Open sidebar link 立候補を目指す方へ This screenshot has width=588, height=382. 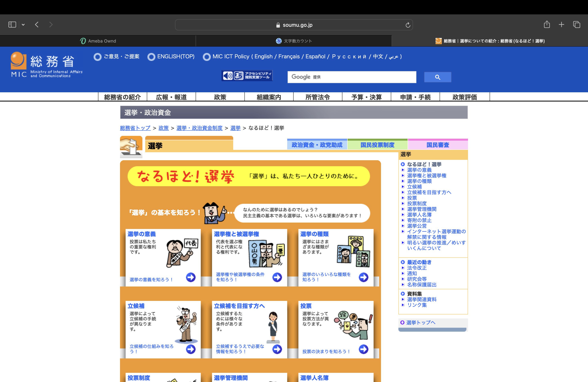point(429,192)
